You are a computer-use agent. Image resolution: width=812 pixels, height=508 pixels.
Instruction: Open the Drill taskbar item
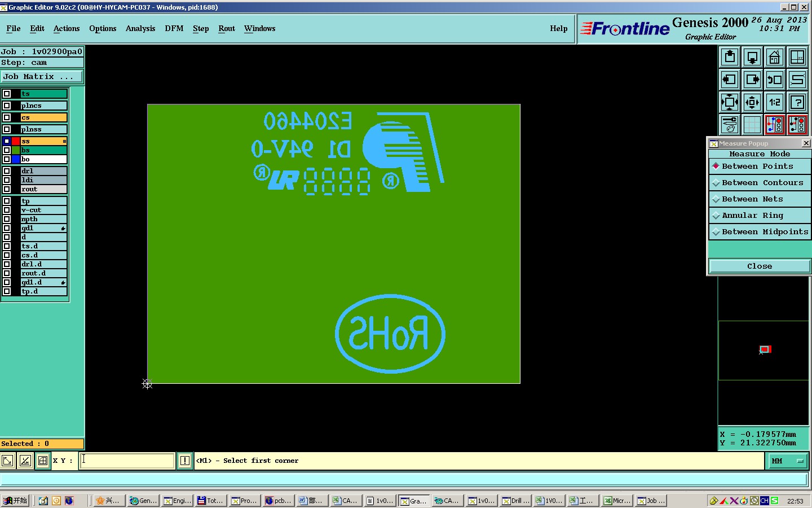pos(515,501)
